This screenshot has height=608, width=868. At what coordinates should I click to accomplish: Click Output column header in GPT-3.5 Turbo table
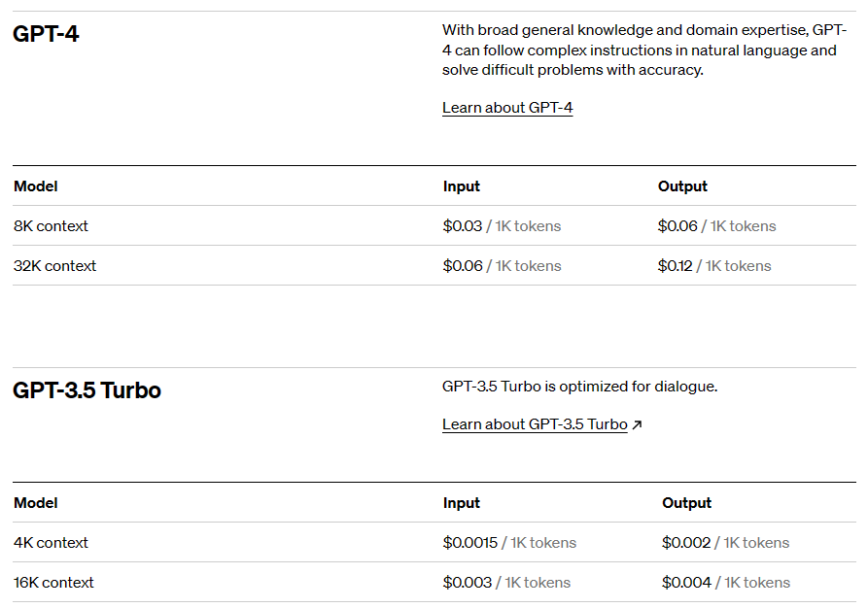tap(687, 503)
